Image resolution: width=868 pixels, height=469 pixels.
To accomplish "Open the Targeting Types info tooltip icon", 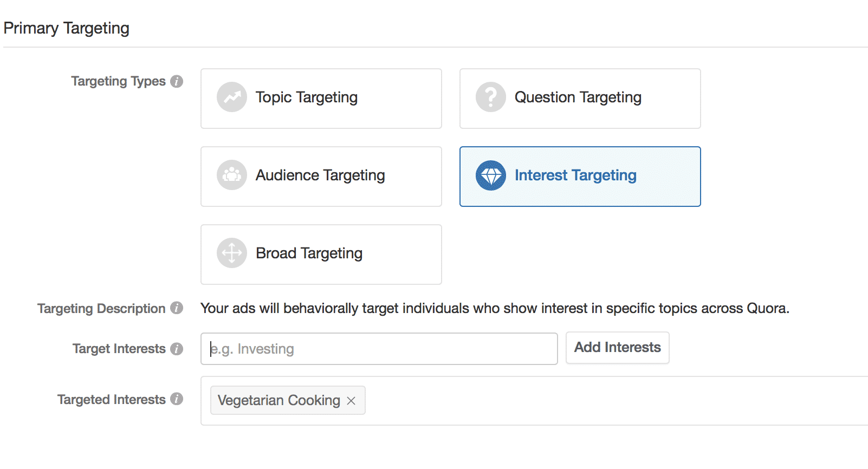I will [177, 81].
